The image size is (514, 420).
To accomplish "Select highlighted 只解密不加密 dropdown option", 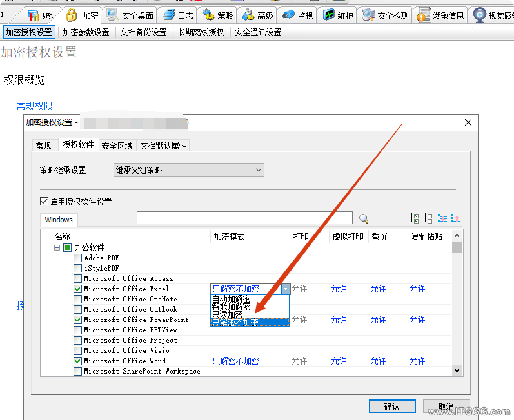I will tap(250, 323).
